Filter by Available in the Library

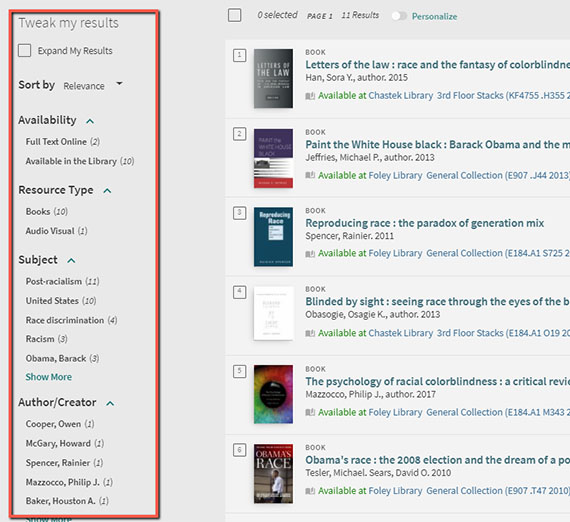(x=80, y=161)
